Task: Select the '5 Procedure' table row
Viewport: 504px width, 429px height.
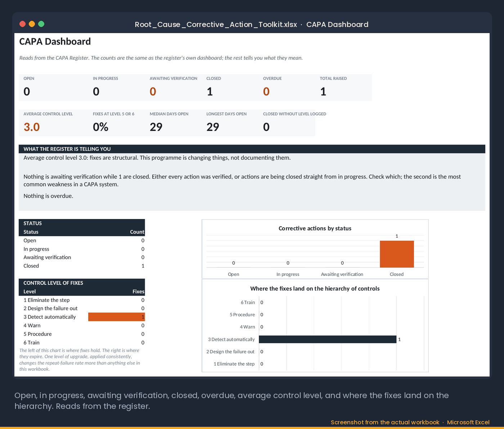Action: click(82, 334)
